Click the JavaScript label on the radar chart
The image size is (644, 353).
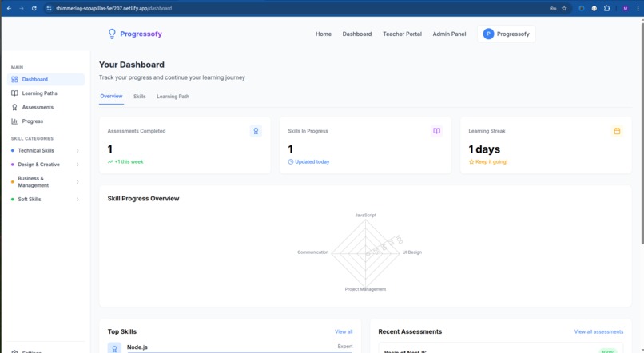point(365,215)
